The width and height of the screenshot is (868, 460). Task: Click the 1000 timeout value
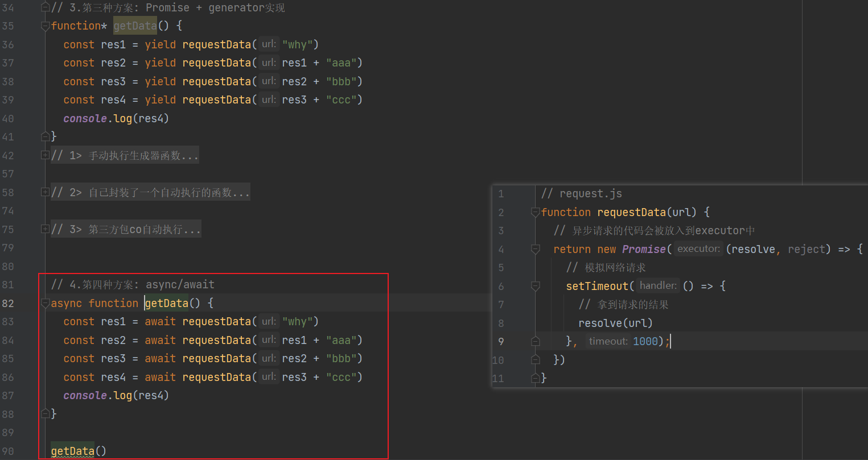point(645,341)
